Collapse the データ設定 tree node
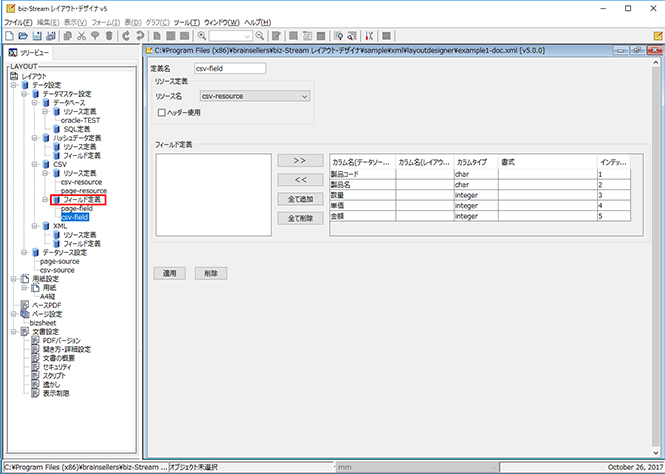The image size is (665, 474). tap(14, 85)
